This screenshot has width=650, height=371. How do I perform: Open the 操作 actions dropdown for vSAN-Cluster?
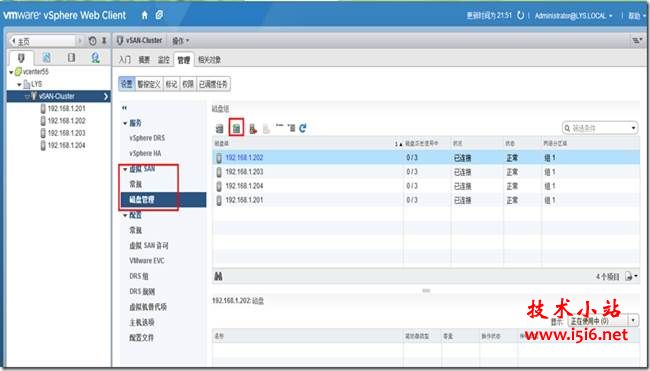[x=181, y=41]
